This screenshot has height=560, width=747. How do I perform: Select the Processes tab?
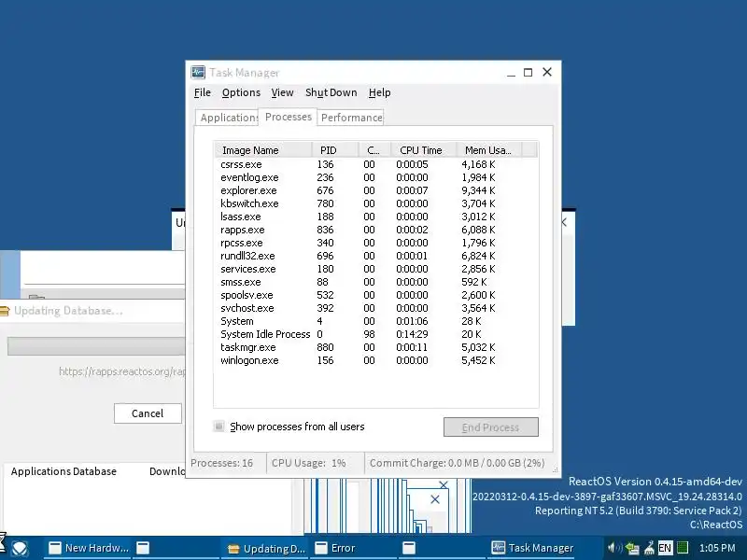[x=289, y=117]
